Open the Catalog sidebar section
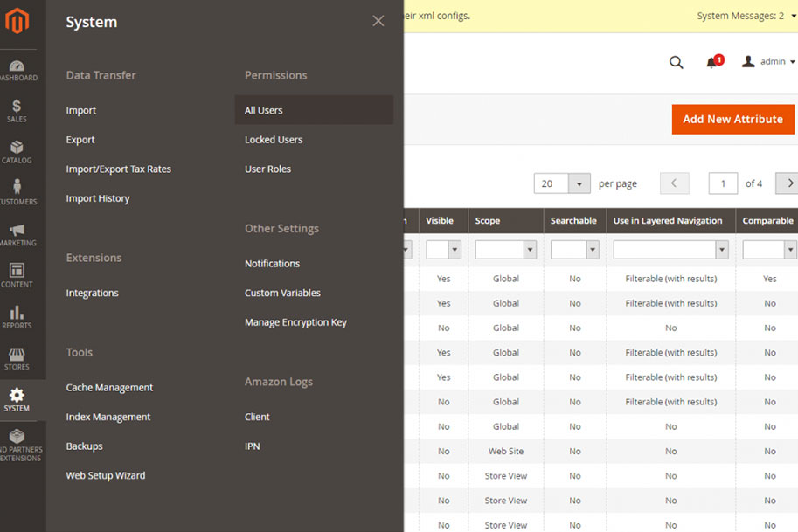 17,152
